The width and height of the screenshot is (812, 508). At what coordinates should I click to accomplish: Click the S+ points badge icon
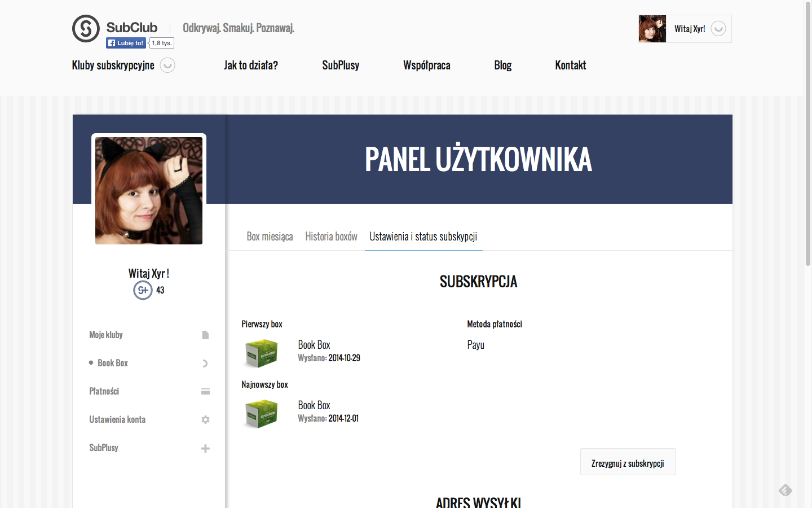tap(143, 290)
